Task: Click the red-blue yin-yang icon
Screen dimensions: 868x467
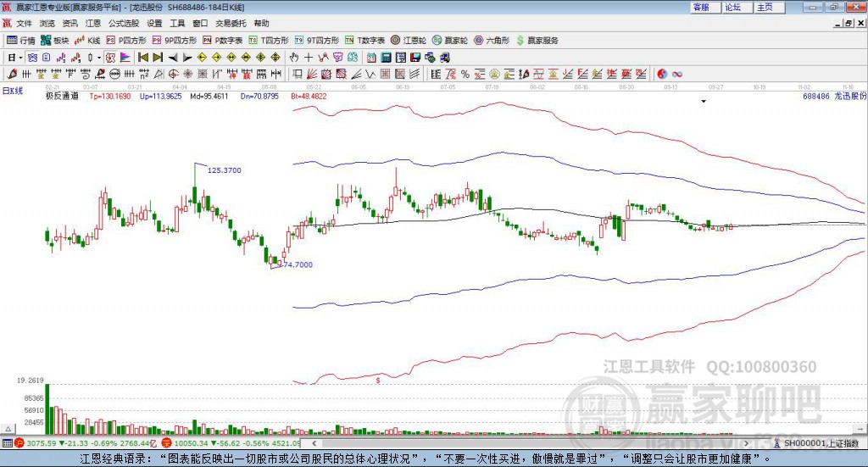Action: click(x=662, y=74)
